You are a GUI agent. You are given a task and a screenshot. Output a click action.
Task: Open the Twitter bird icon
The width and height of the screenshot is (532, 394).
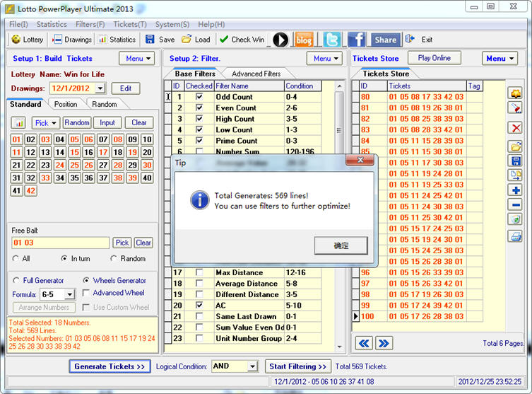331,40
